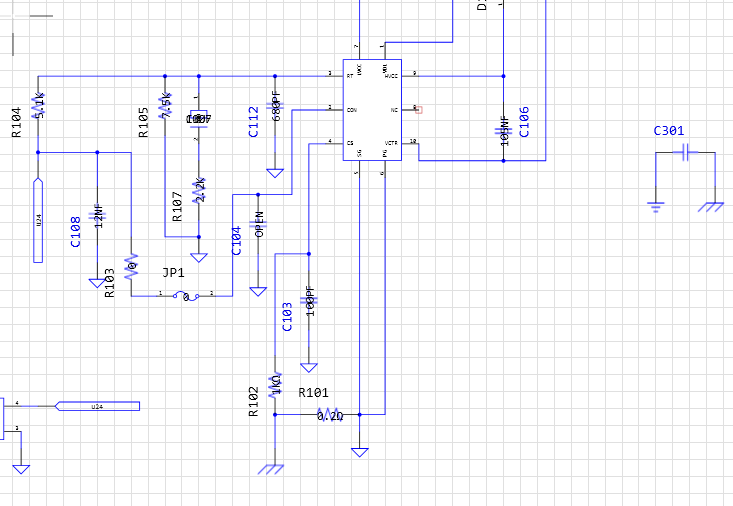733x506 pixels.
Task: Select the 7.5K resistor symbol of R105
Action: tap(165, 106)
